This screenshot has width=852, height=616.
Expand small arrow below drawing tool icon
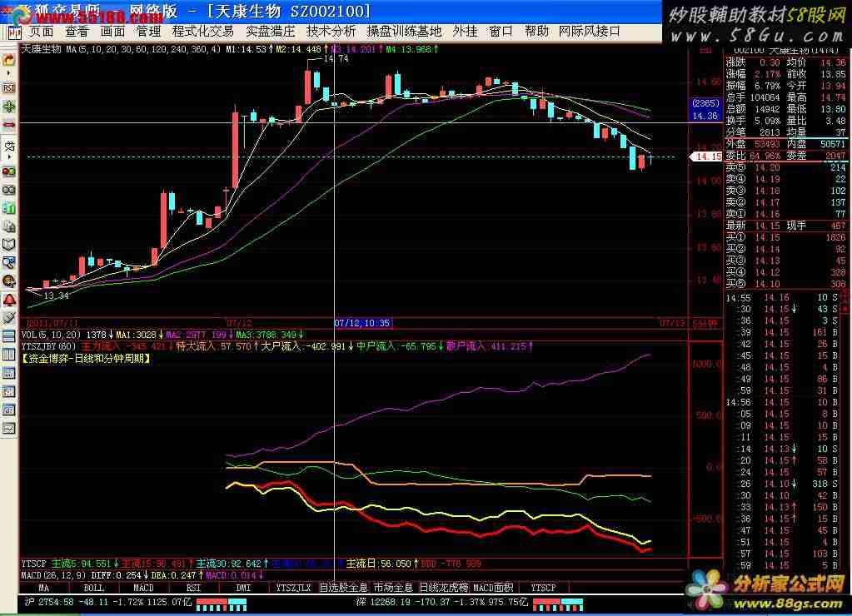[x=9, y=157]
